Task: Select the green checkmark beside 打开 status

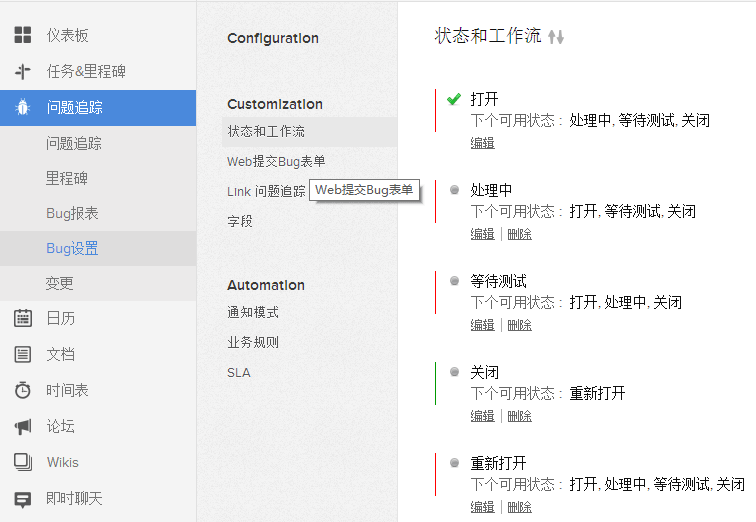Action: [x=454, y=99]
